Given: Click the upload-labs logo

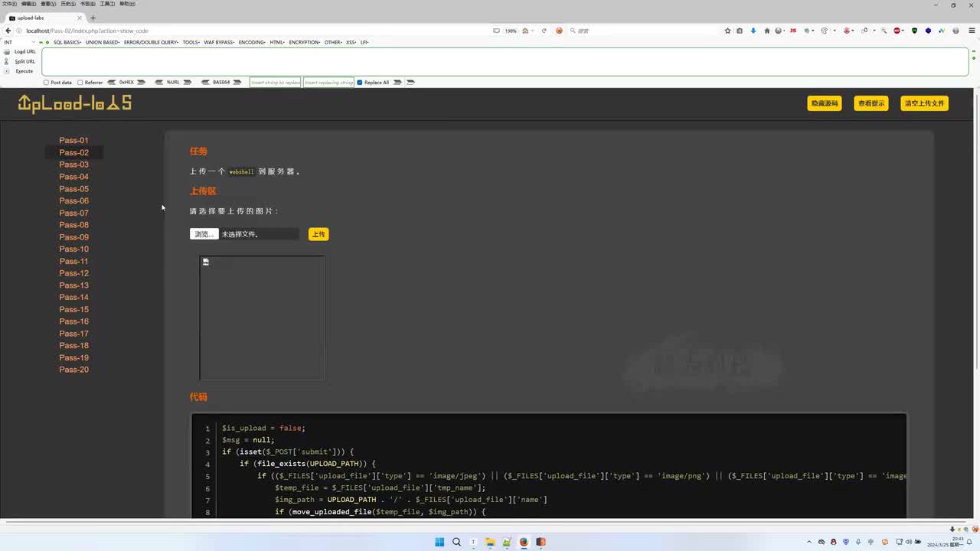Looking at the screenshot, I should tap(75, 103).
